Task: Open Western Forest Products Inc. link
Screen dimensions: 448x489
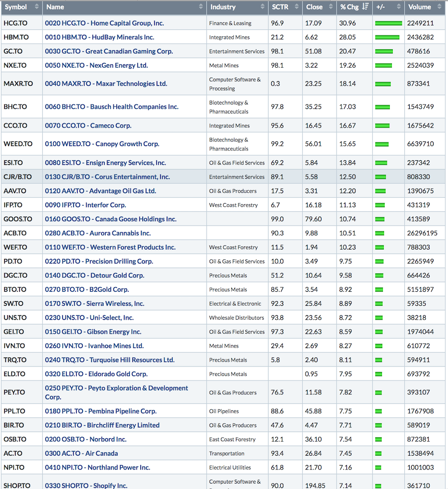Action: coord(110,247)
